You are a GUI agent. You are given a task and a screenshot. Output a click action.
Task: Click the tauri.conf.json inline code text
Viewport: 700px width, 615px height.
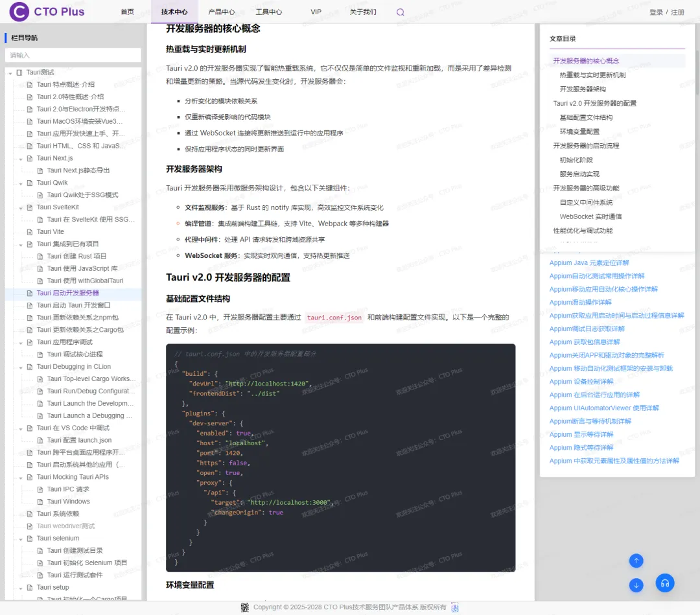point(334,318)
